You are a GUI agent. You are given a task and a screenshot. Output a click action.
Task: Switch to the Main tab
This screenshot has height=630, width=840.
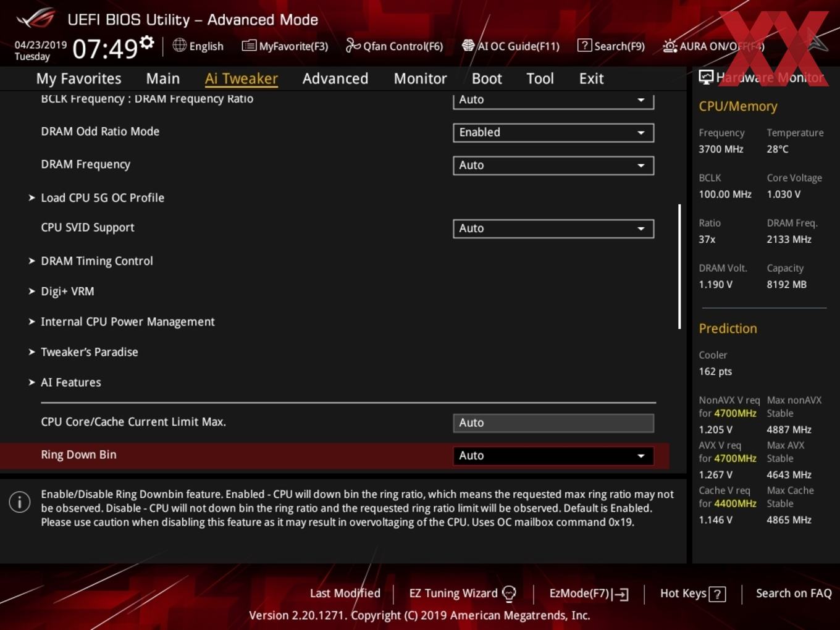click(x=163, y=78)
